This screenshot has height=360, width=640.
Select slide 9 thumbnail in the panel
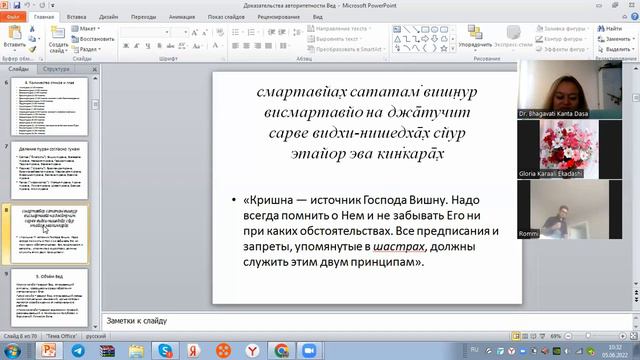coord(49,298)
